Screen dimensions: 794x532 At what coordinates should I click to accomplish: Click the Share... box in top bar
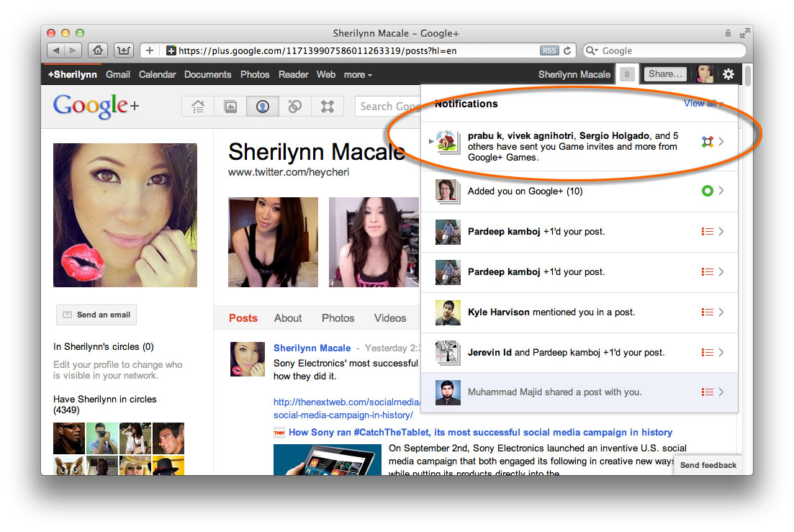pyautogui.click(x=665, y=74)
